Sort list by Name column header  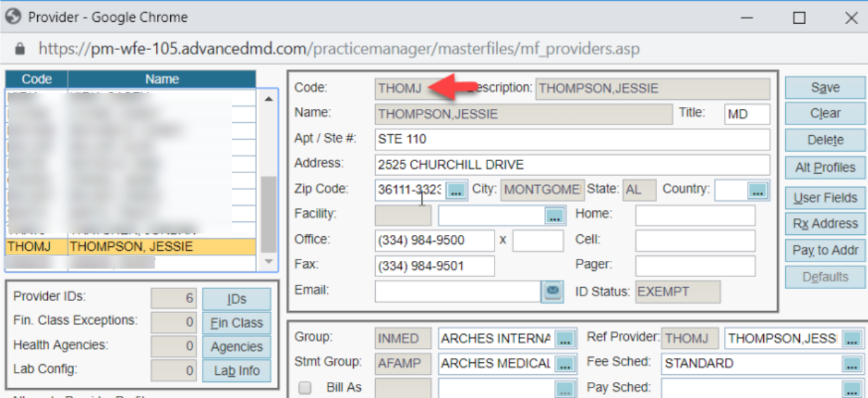pyautogui.click(x=162, y=79)
